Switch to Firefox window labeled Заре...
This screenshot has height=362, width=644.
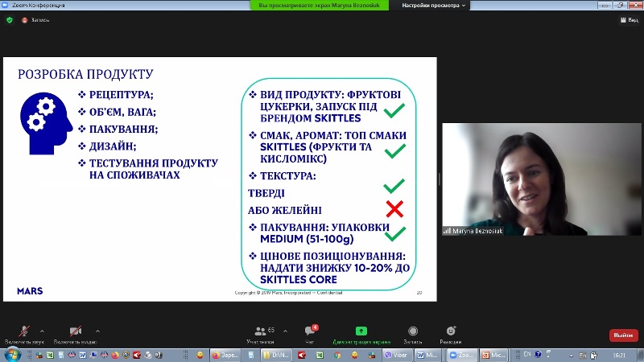pyautogui.click(x=225, y=355)
